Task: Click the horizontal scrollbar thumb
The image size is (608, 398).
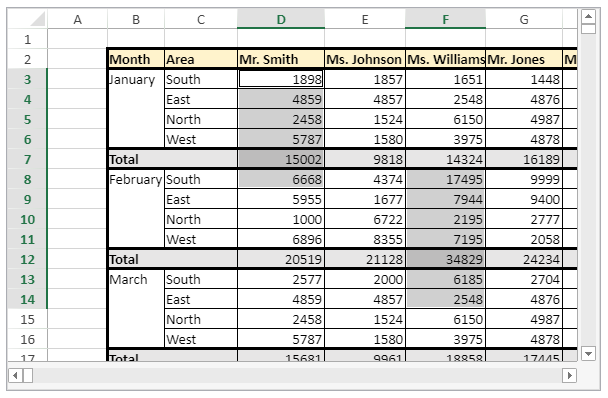Action: pyautogui.click(x=28, y=375)
